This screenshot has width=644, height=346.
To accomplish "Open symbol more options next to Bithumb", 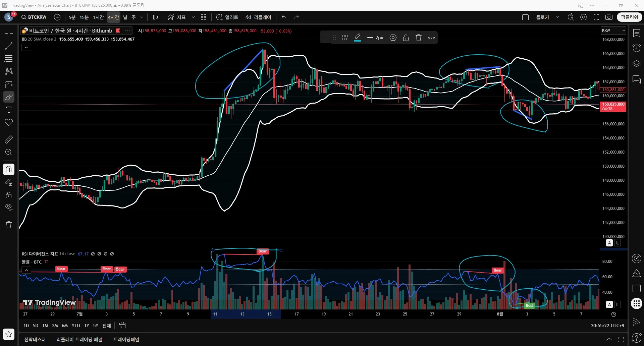I will coord(127,31).
